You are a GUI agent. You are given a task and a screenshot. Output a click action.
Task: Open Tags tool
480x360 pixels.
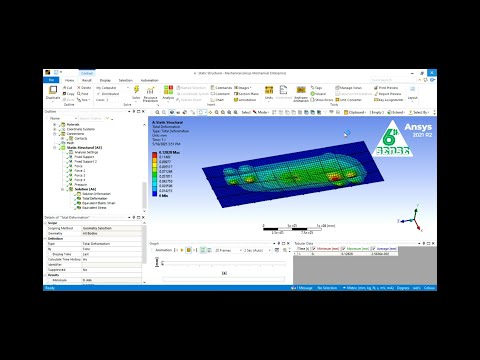(316, 88)
